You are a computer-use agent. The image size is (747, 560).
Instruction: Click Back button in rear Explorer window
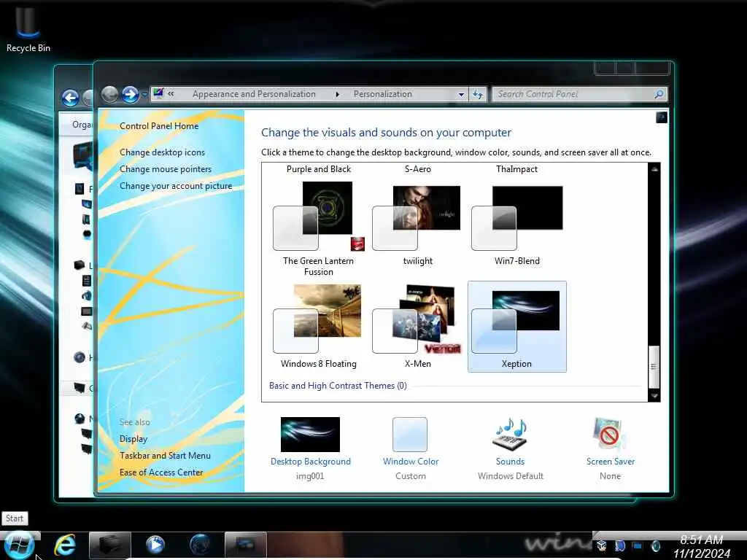[71, 98]
